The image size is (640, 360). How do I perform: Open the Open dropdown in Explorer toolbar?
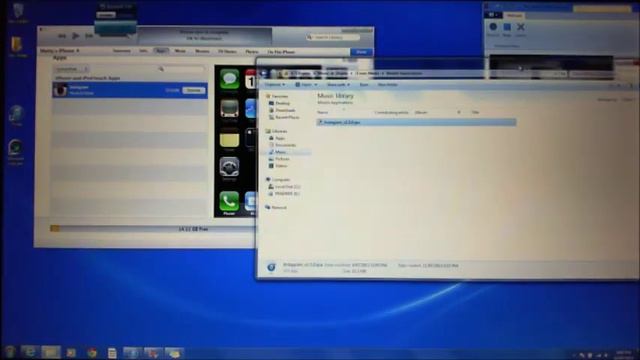[x=306, y=85]
